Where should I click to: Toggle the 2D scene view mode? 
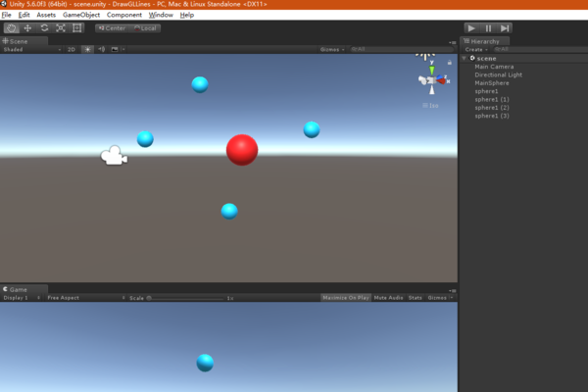[x=72, y=48]
